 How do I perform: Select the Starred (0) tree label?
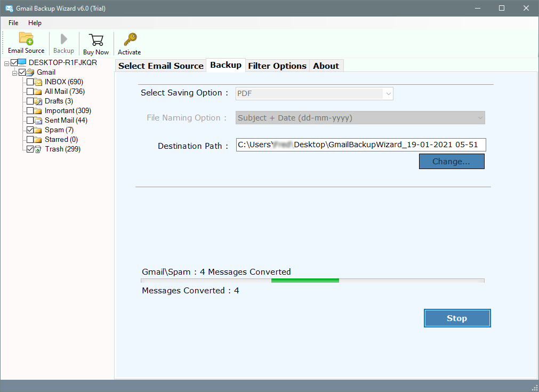[61, 140]
